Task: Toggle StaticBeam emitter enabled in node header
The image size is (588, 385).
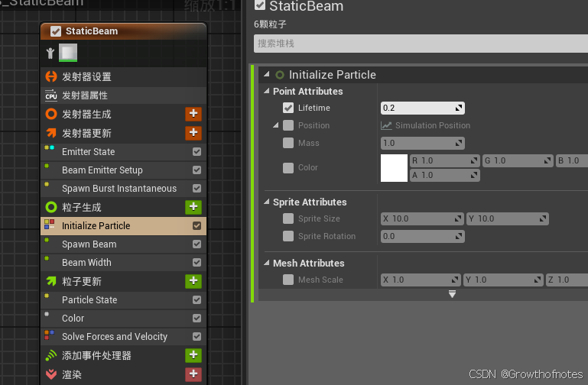Action: (56, 31)
